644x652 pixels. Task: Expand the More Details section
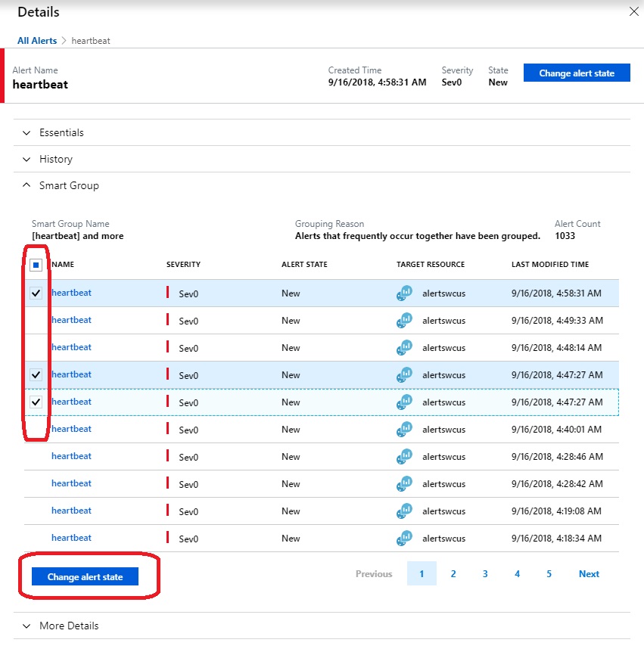click(68, 626)
